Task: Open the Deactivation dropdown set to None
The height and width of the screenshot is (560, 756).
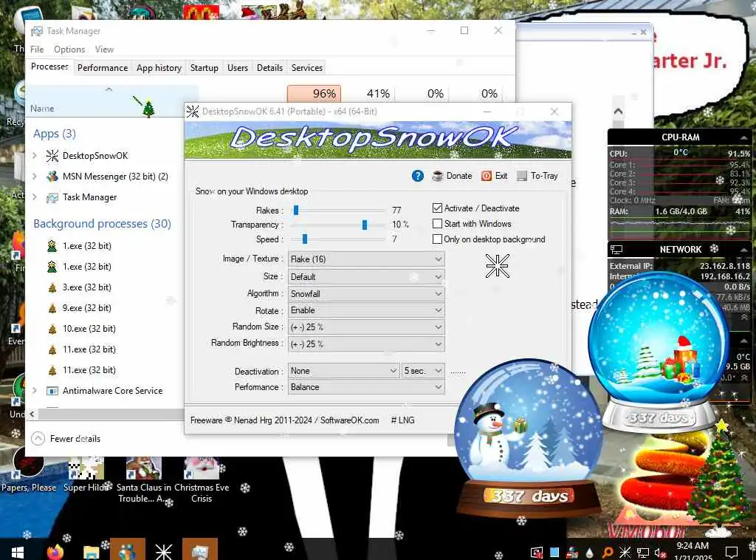Action: (343, 371)
